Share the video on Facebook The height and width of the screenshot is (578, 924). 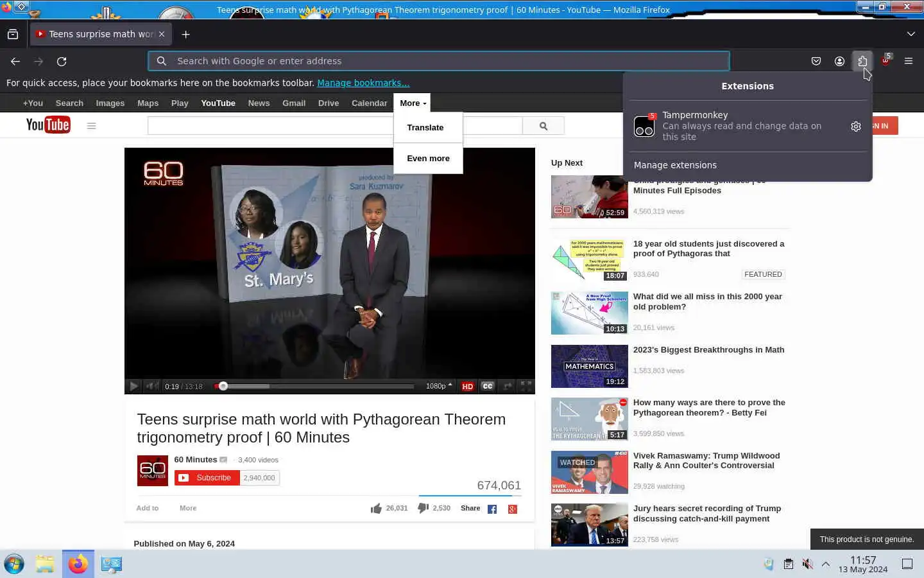492,509
